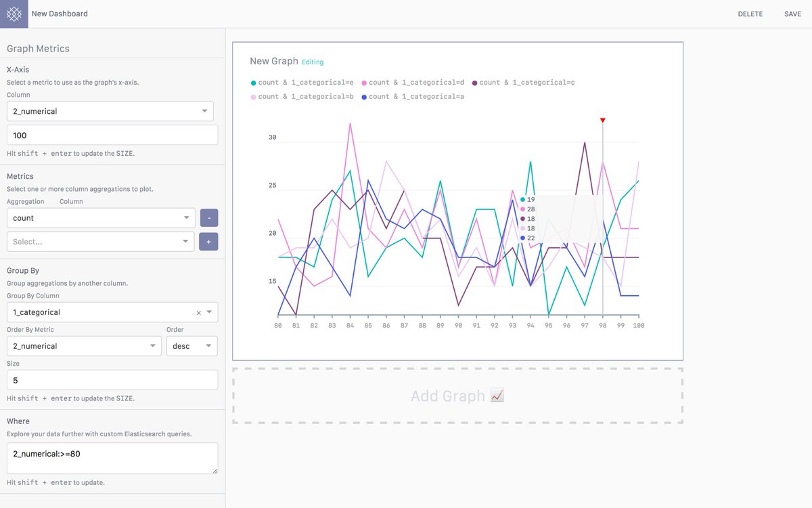Expand the Group By Column dropdown arrow
This screenshot has width=812, height=508.
tap(210, 312)
